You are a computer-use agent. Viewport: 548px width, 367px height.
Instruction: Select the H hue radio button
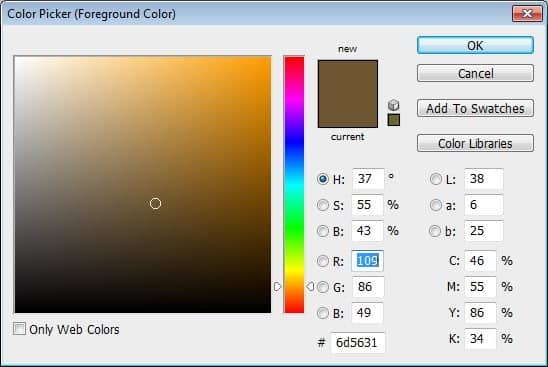(323, 179)
